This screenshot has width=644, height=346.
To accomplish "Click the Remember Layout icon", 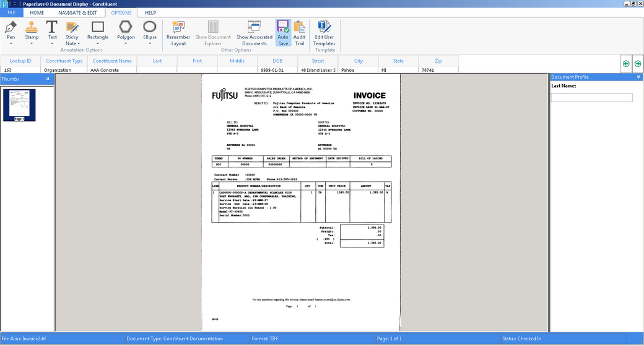I will tap(178, 27).
